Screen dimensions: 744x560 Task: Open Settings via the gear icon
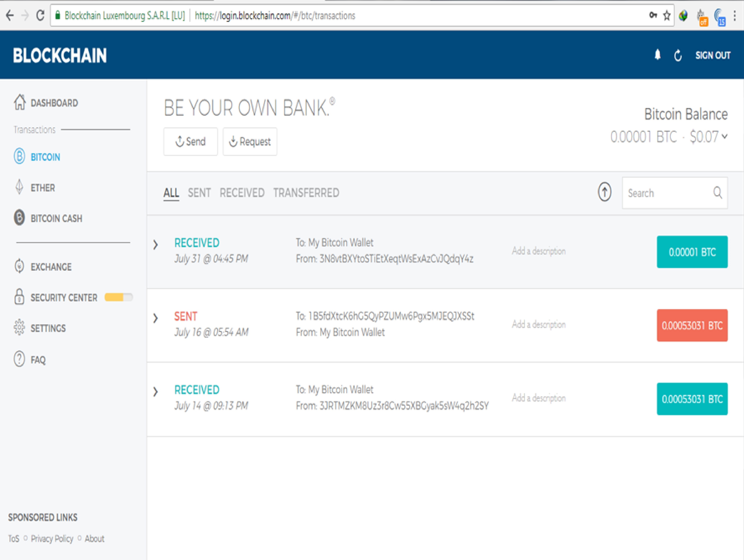coord(19,327)
